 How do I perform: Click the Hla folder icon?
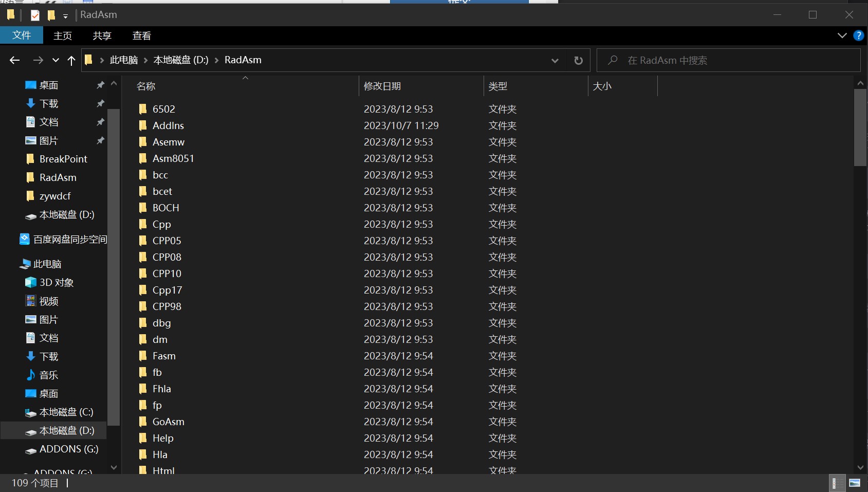coord(143,454)
